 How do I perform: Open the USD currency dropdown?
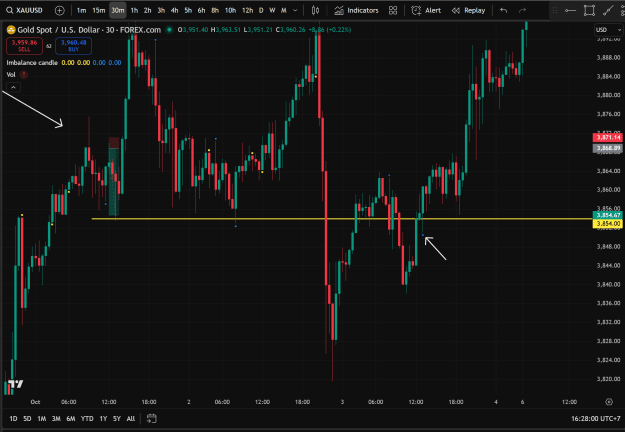(608, 30)
